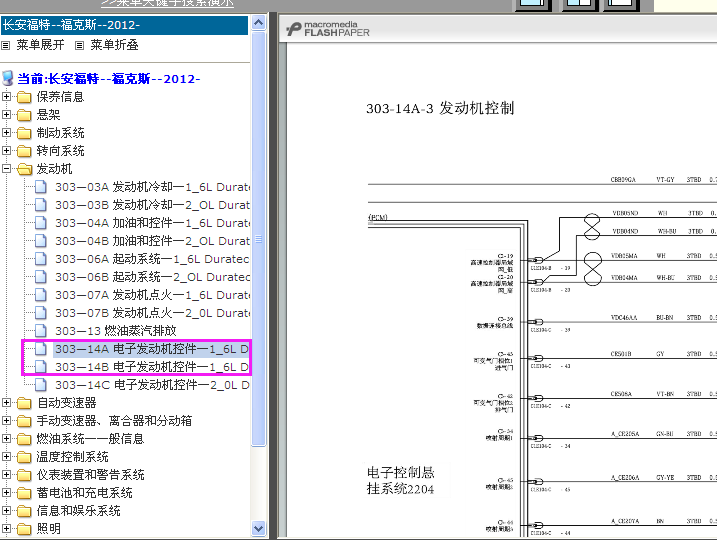Click the 长安福特--福克斯--2012- header bar
Screen dimensions: 717x540
pos(124,25)
